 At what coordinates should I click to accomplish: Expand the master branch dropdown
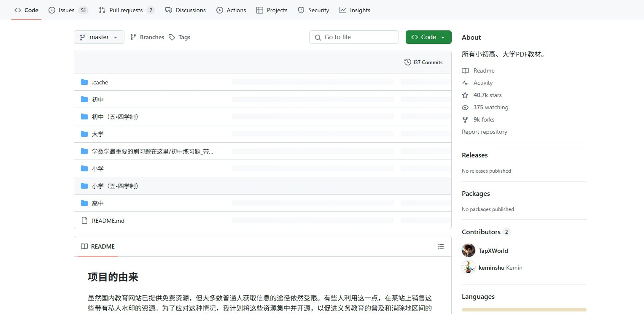pyautogui.click(x=99, y=37)
